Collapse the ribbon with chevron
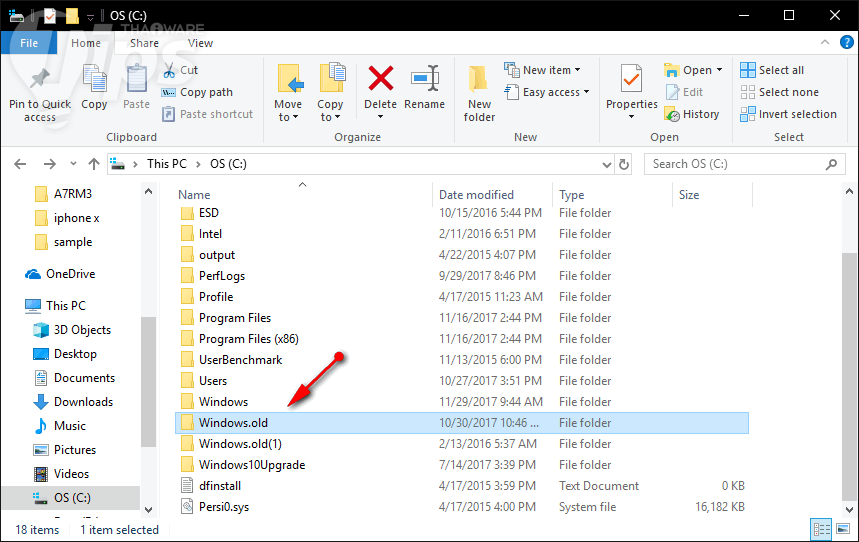The width and height of the screenshot is (859, 542). tap(824, 42)
